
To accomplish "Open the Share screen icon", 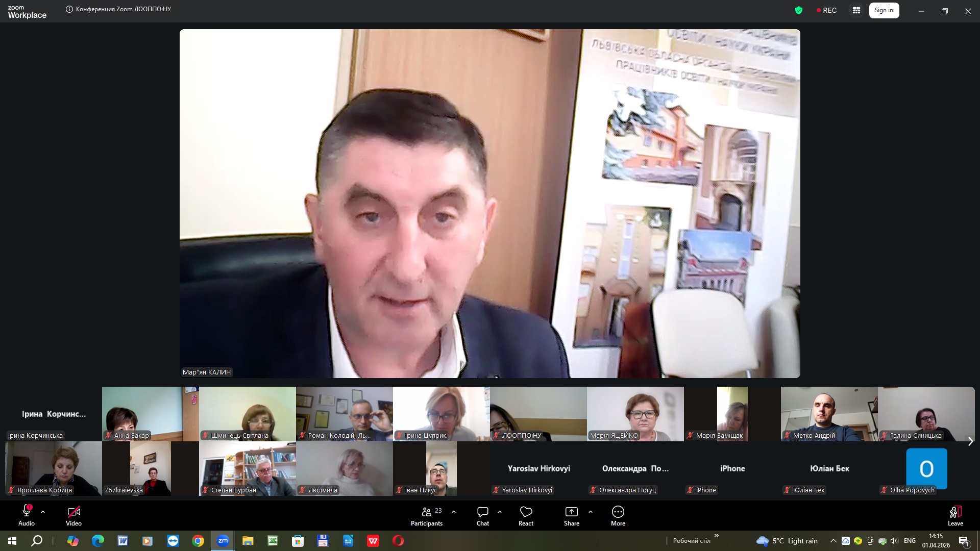I will click(x=571, y=512).
